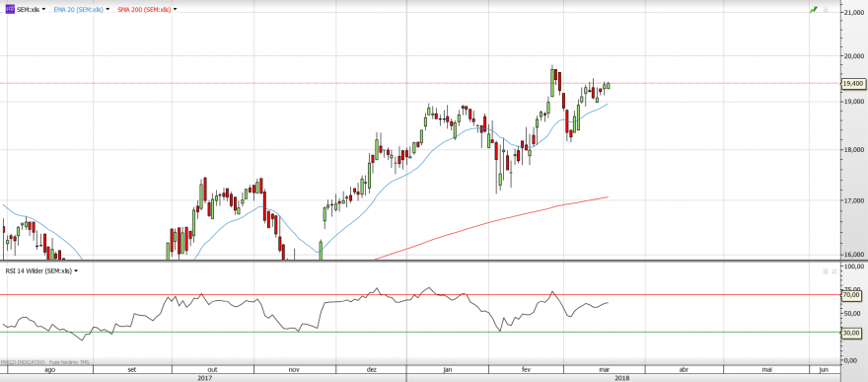This screenshot has width=868, height=382.
Task: Click the 'mai' month on time axis
Action: 767,369
